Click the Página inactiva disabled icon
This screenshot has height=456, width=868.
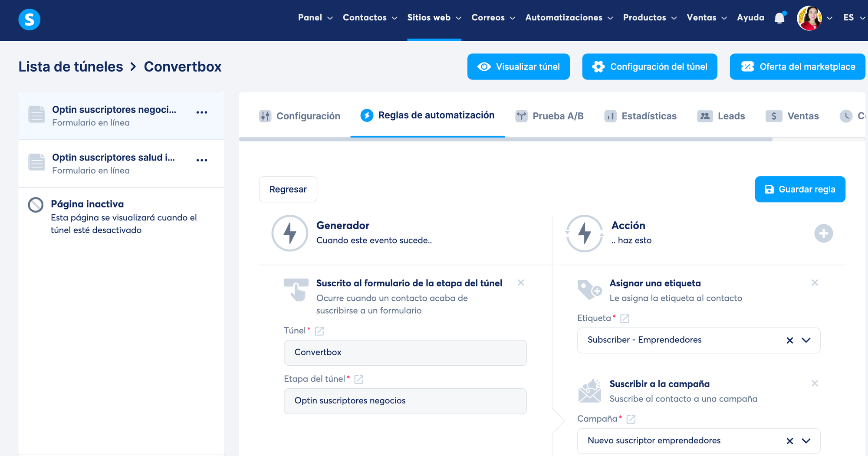36,205
